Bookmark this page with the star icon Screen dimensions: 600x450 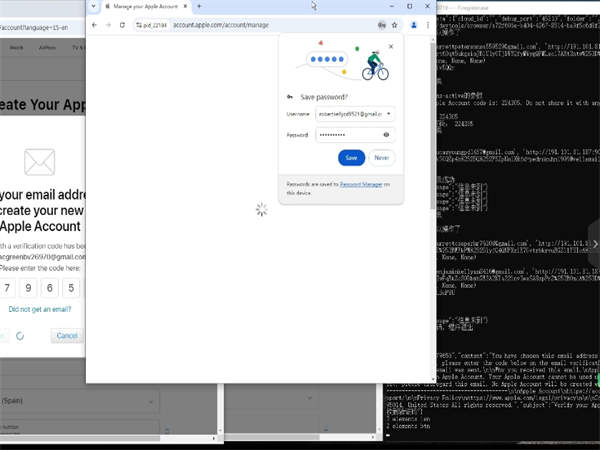click(x=396, y=24)
